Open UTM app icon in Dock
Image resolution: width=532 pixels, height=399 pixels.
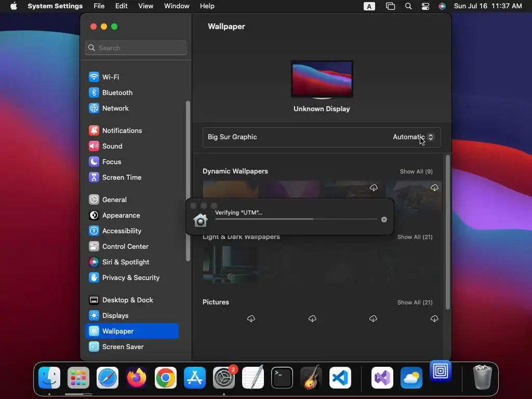point(441,371)
